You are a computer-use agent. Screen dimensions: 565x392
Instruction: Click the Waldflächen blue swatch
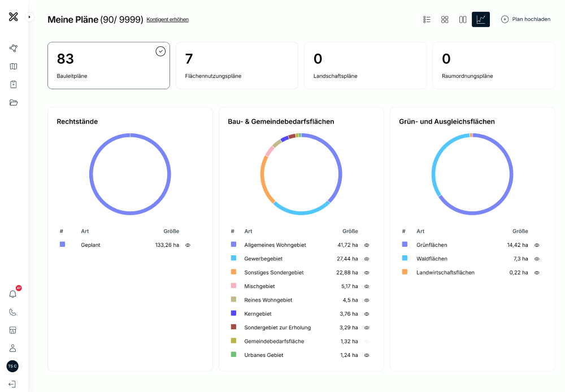click(x=405, y=258)
